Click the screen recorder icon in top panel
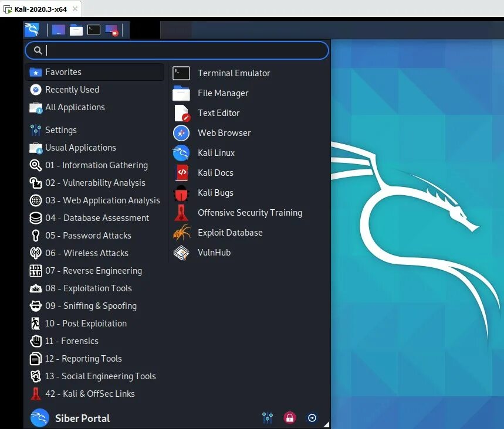504x429 pixels. tap(112, 30)
